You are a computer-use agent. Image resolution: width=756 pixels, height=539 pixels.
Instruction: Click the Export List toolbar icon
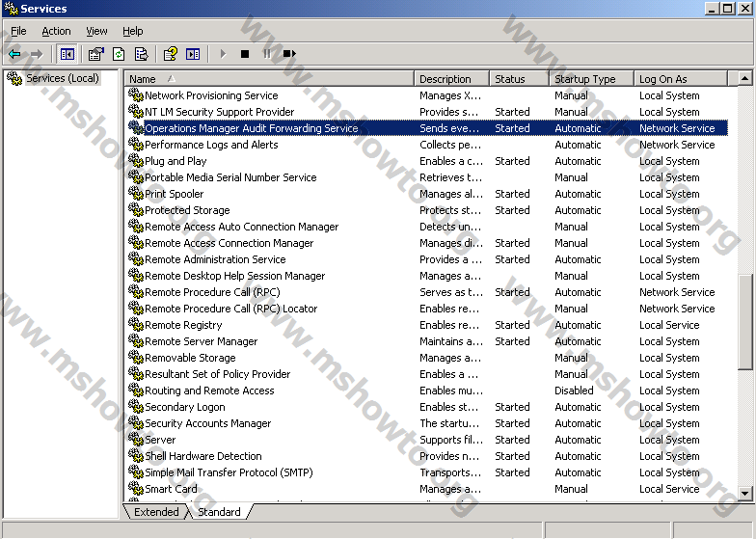141,54
